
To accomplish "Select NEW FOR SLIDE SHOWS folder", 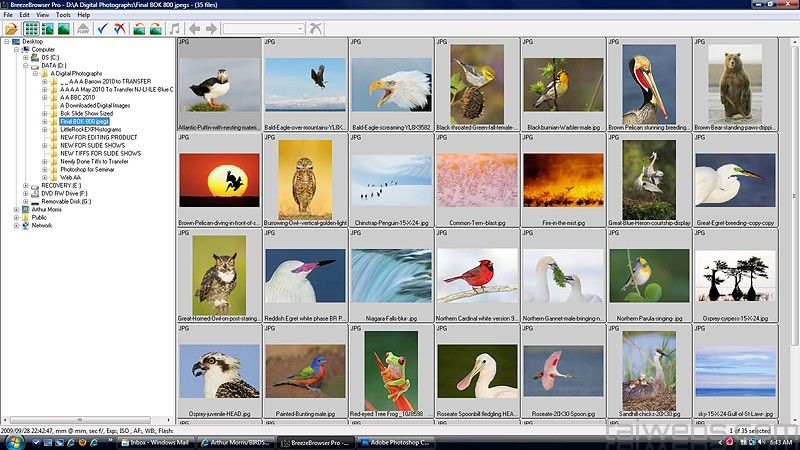I will (92, 145).
